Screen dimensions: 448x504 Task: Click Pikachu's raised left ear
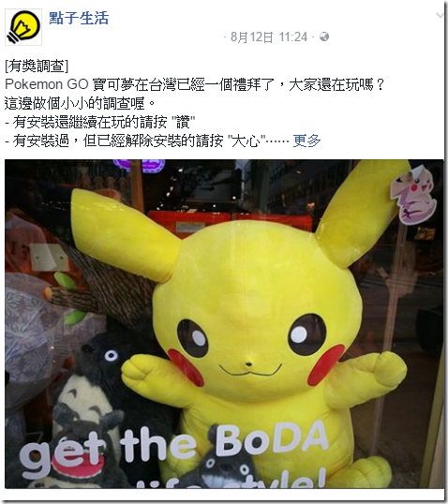(x=124, y=233)
